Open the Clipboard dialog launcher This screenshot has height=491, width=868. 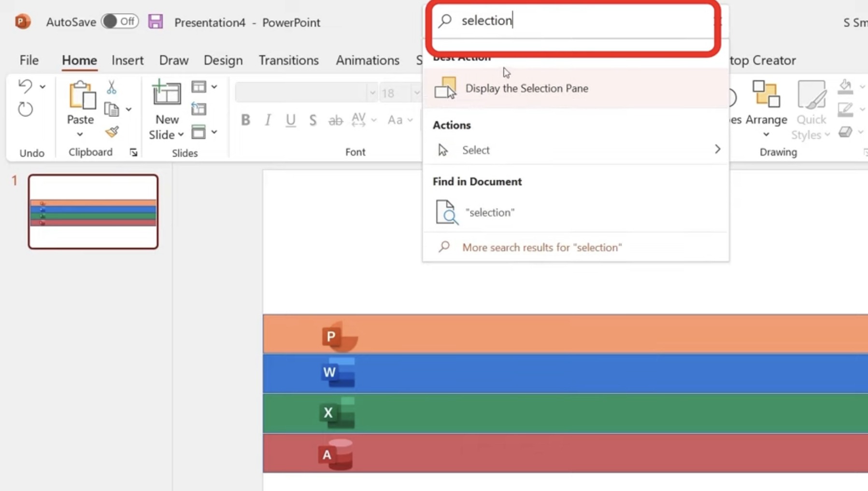(134, 153)
